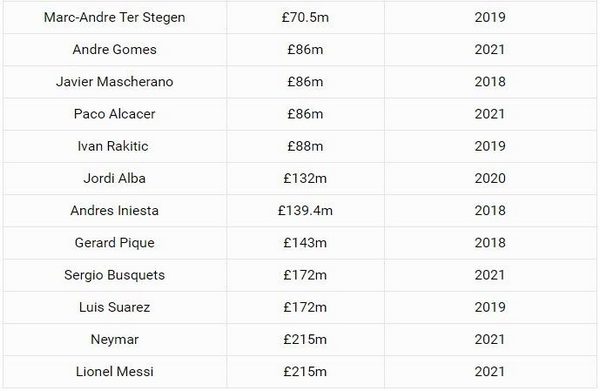Click the Neymar name cell
Viewport: 600px width, 391px height.
[114, 339]
